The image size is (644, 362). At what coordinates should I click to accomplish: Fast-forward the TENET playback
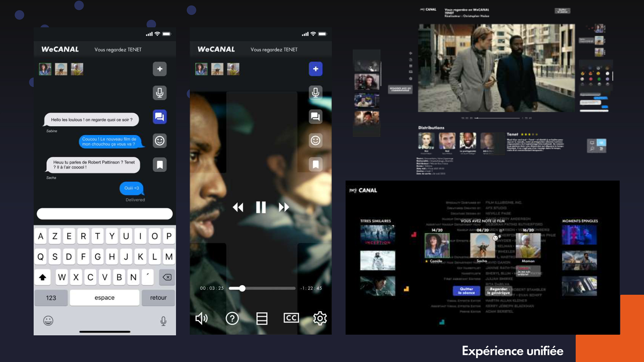click(x=284, y=207)
